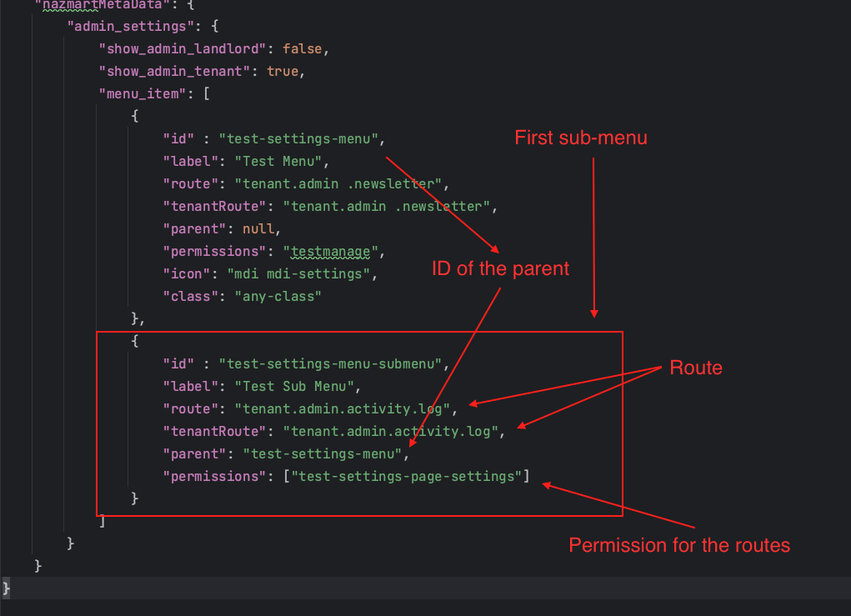Click the "id" key before "test-settings-menu-submenu"
Screen dimensions: 851x616
pos(178,364)
